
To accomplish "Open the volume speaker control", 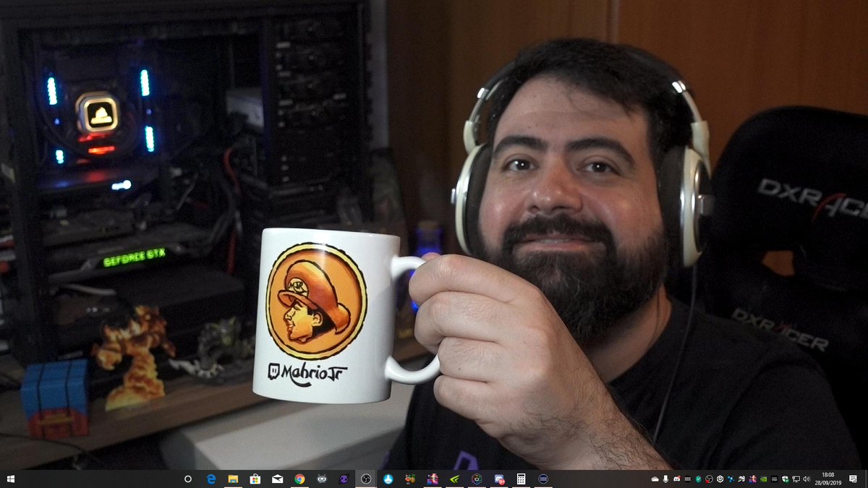I will 807,479.
